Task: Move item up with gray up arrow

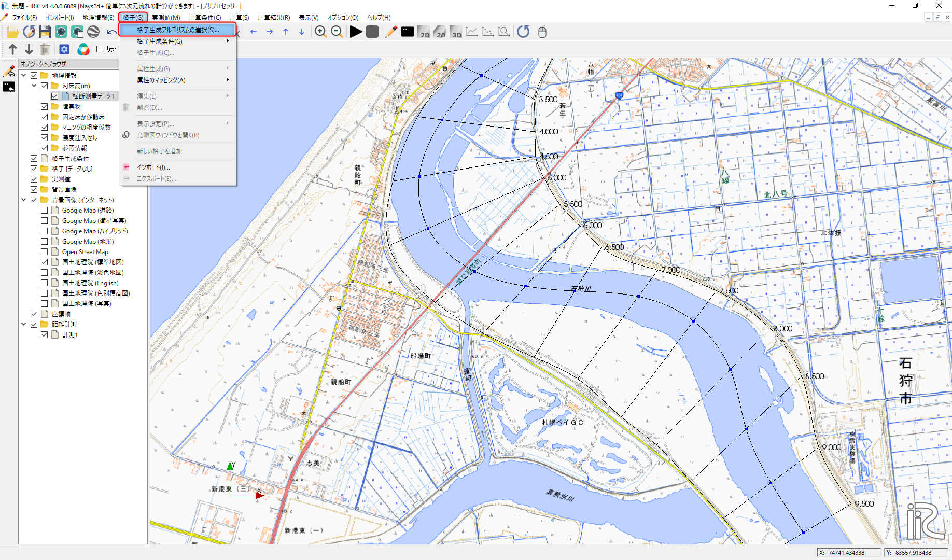Action: (13, 49)
